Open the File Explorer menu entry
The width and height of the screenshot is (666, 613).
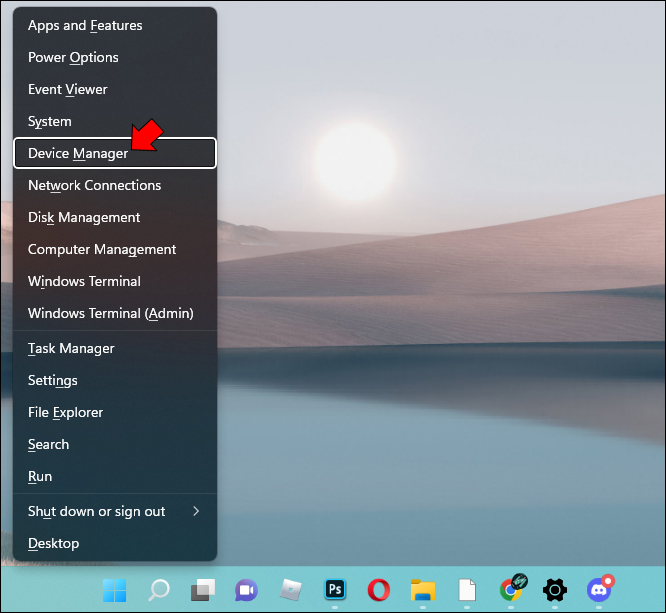click(x=115, y=412)
